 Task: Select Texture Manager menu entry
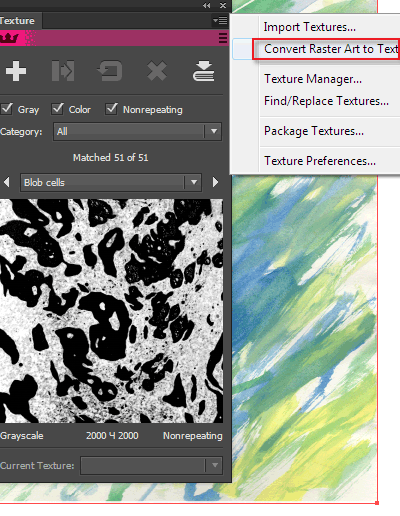[x=313, y=79]
